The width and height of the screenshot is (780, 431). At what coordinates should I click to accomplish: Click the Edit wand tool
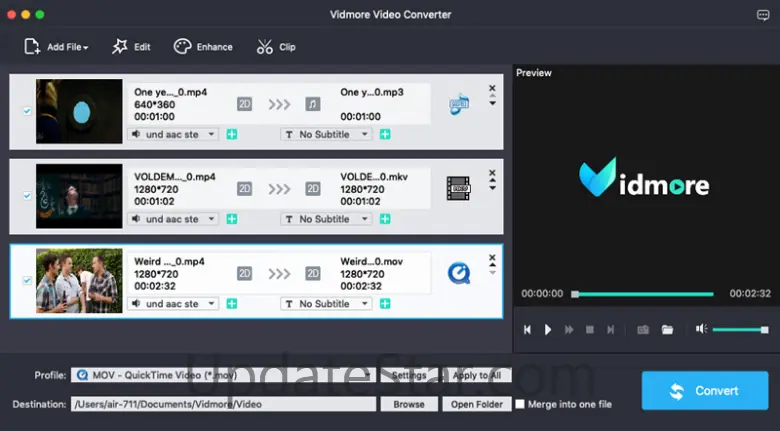pos(131,47)
